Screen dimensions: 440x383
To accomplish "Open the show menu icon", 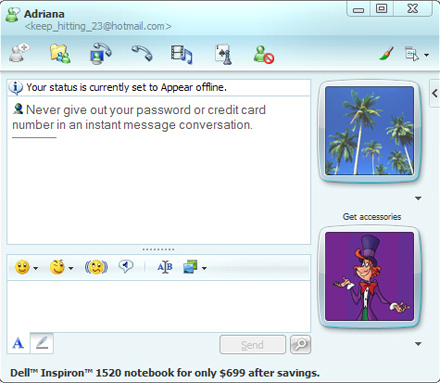I will [x=412, y=54].
